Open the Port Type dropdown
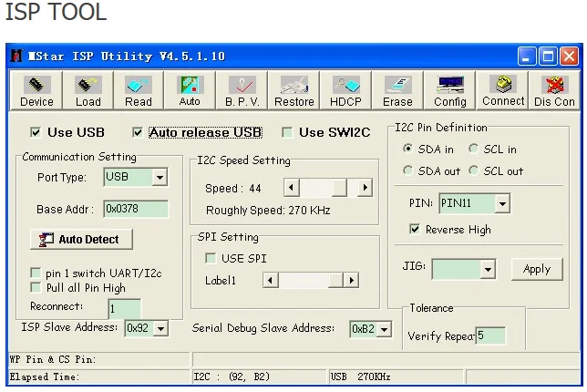This screenshot has height=392, width=587. coord(160,177)
